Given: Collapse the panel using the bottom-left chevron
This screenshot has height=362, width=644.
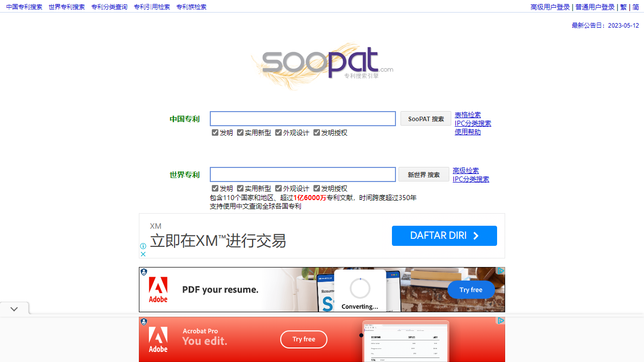Looking at the screenshot, I should click(x=14, y=308).
